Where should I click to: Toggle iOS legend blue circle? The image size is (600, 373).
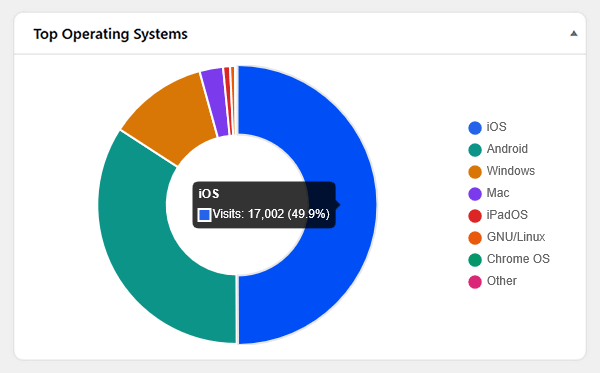click(475, 128)
